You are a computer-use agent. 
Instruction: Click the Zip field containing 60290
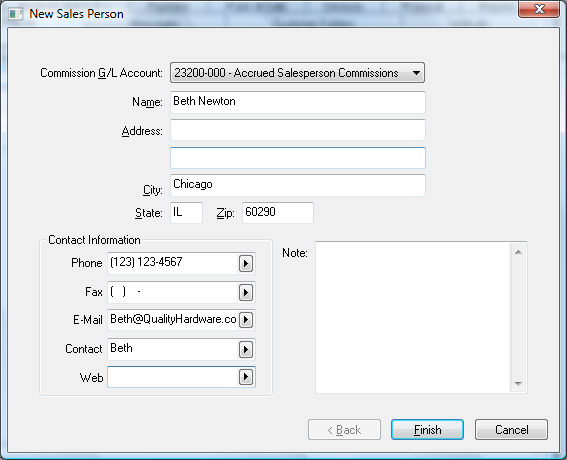(278, 213)
